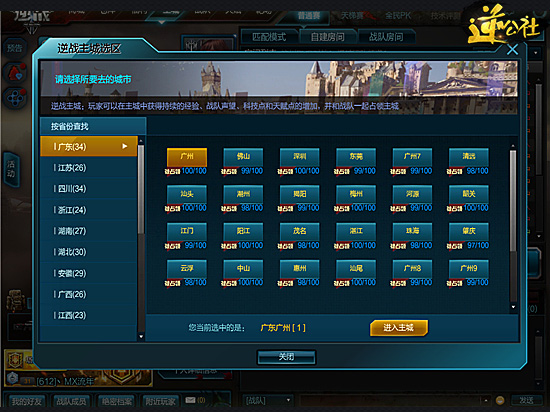
Task: Switch to the 匹配模式 tab
Action: pos(269,37)
